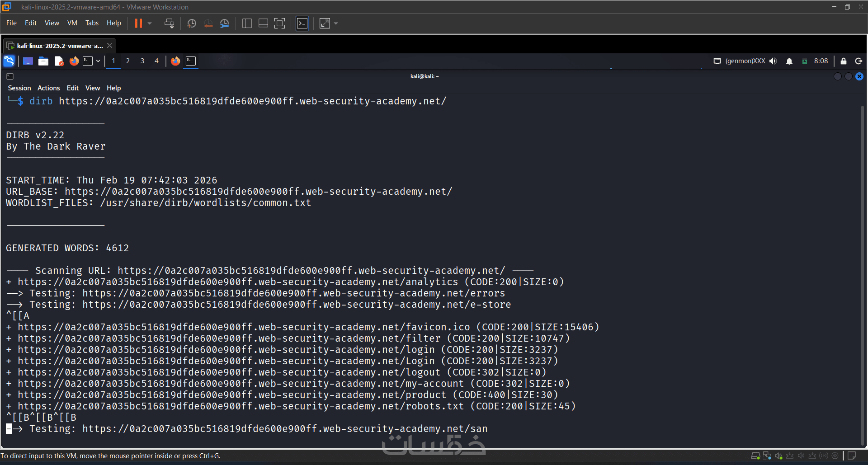Image resolution: width=868 pixels, height=465 pixels.
Task: Launch the text editor from the panel
Action: (x=59, y=61)
